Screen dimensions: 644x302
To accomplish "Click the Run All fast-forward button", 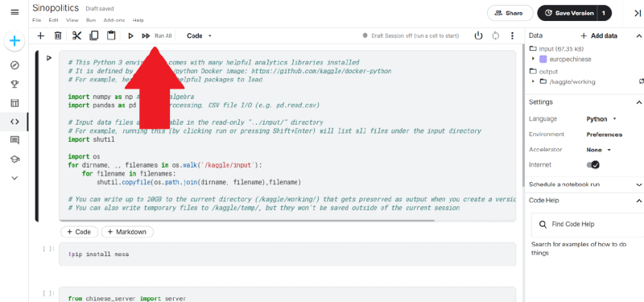I will coord(156,35).
